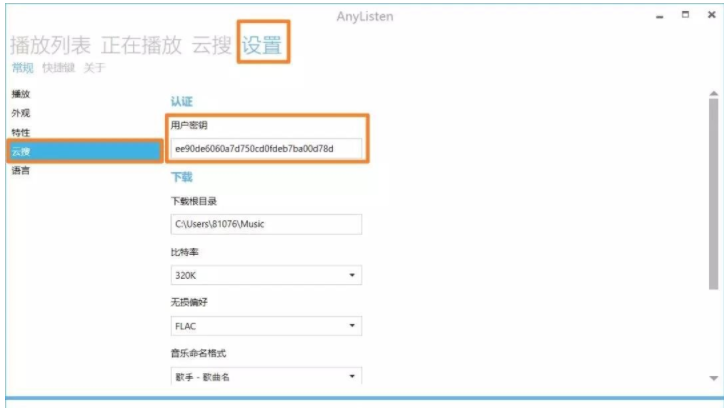Close the AnyListen window
724x408 pixels.
coord(712,15)
